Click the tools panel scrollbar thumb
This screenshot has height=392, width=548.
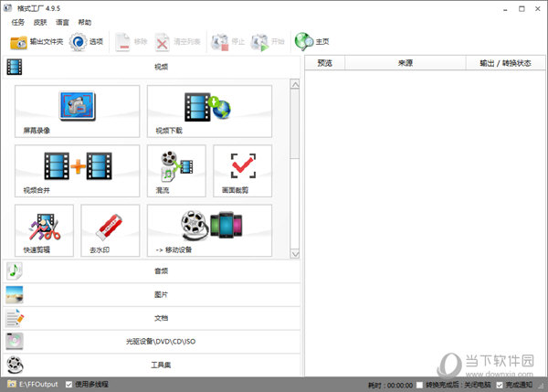coord(295,123)
